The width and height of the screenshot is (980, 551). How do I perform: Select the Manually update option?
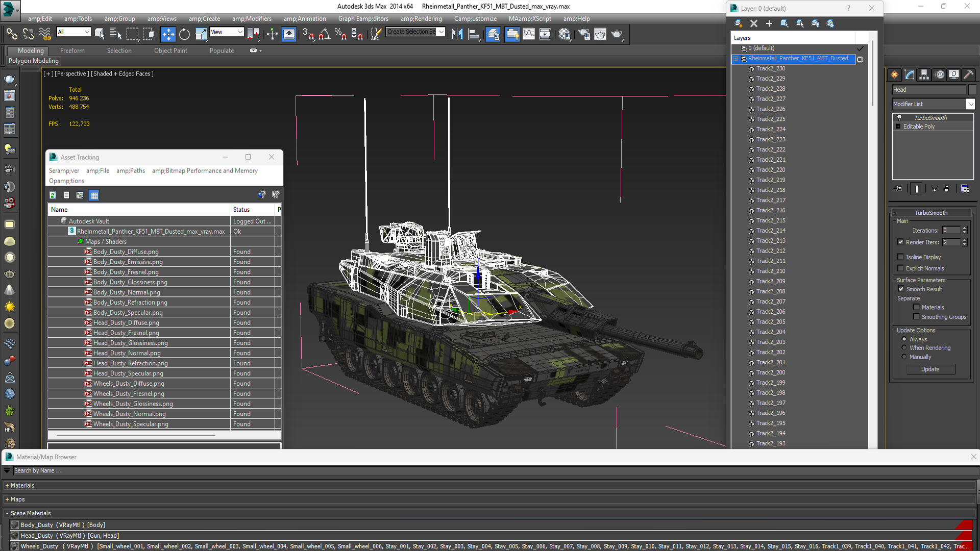click(x=904, y=357)
